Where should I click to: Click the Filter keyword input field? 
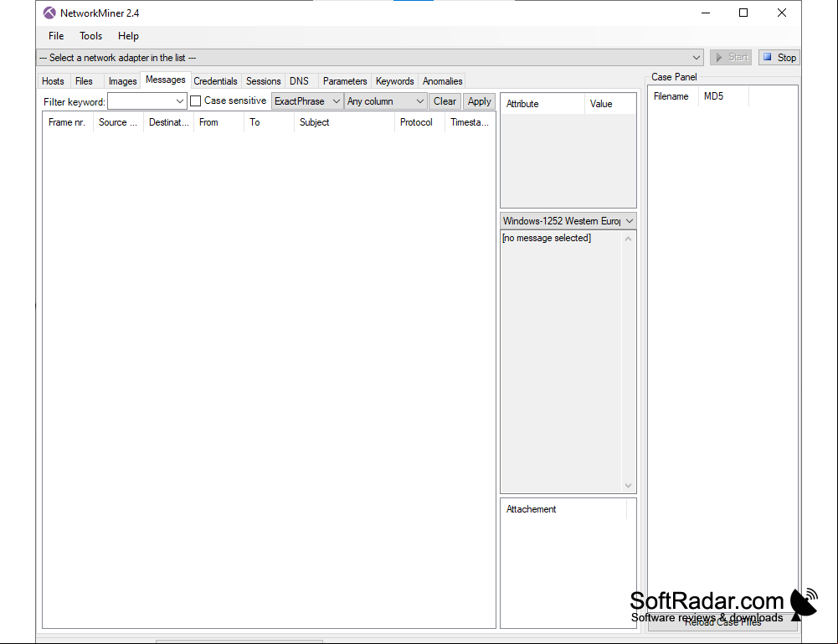[147, 101]
